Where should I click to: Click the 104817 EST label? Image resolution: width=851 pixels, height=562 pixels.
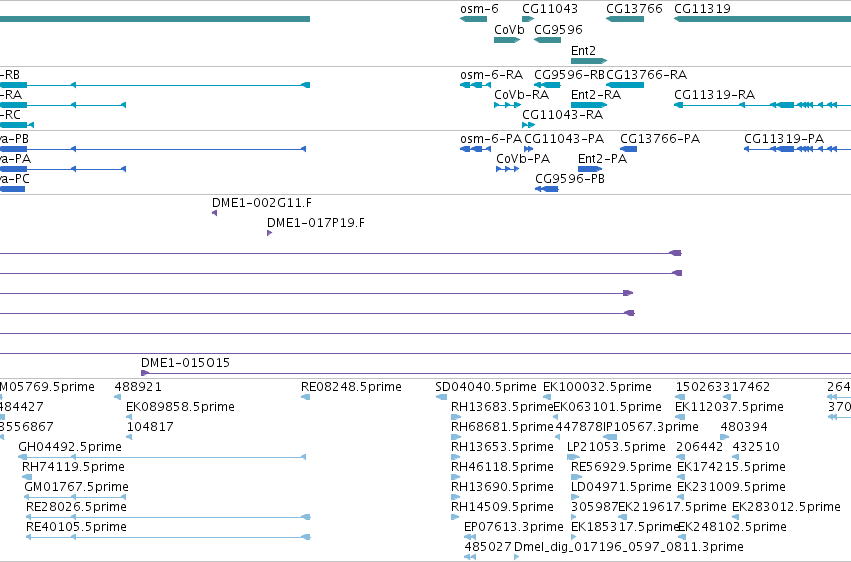150,426
